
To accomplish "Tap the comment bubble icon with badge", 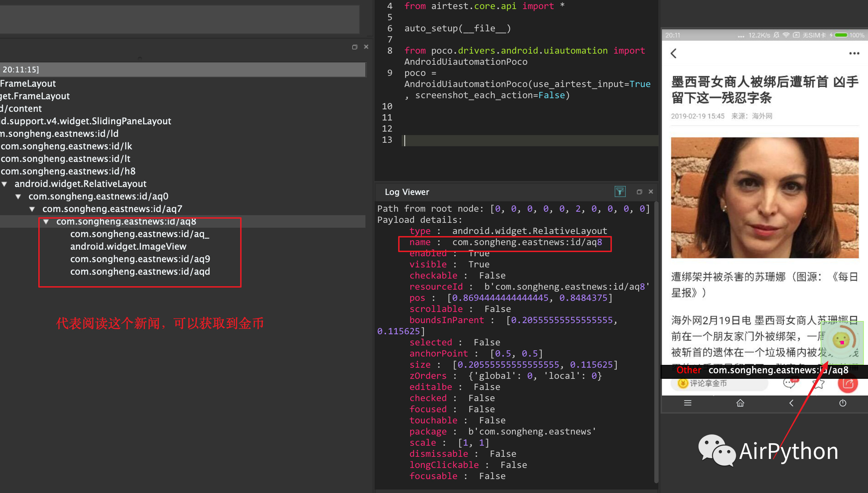I will (x=789, y=383).
